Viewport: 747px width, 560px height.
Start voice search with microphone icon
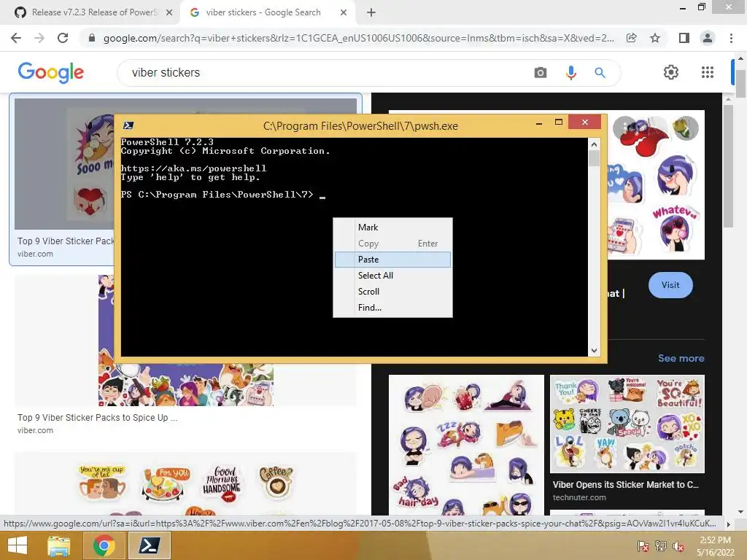(x=570, y=72)
